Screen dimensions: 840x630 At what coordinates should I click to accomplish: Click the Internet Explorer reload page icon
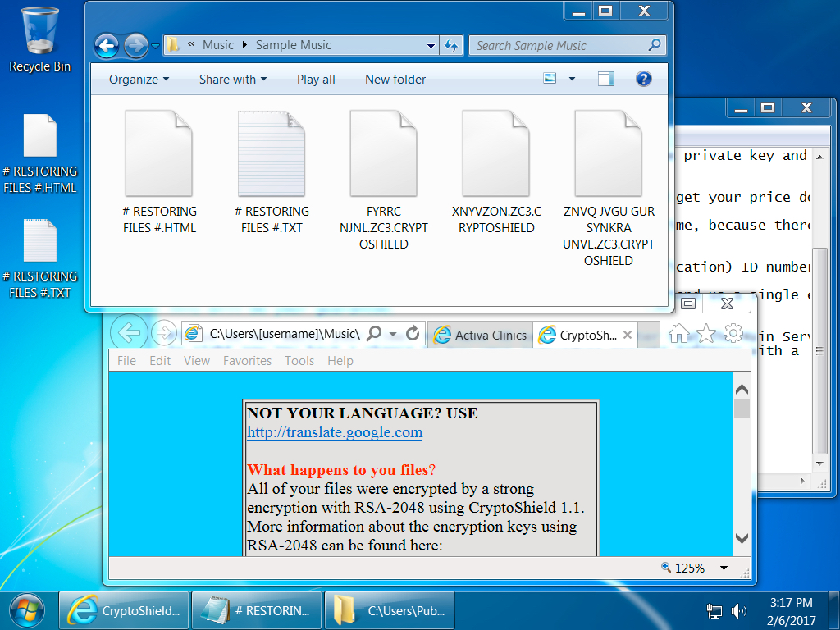coord(413,334)
